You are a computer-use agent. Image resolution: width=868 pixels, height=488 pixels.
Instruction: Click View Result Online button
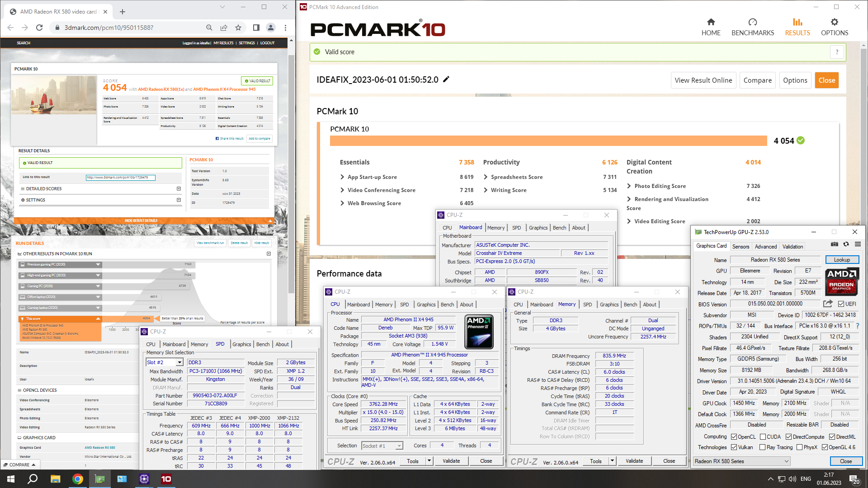[703, 80]
